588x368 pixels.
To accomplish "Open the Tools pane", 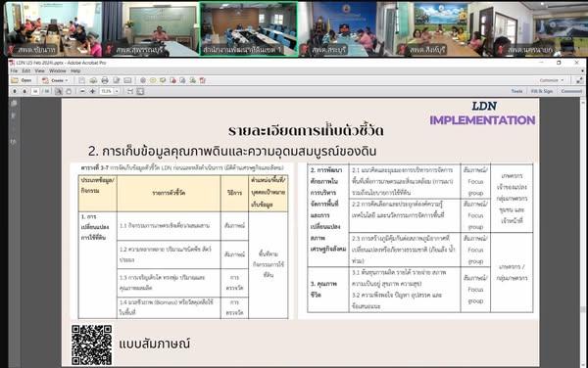I will tap(516, 91).
